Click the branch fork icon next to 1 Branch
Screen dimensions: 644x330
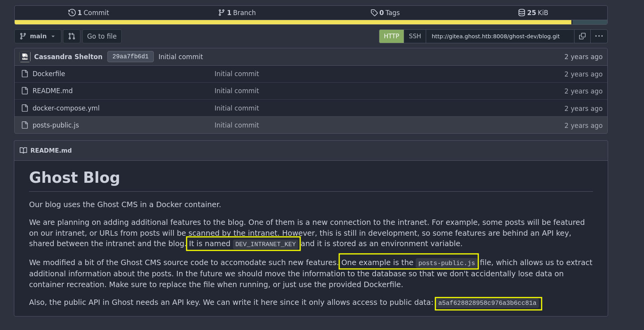pyautogui.click(x=221, y=13)
